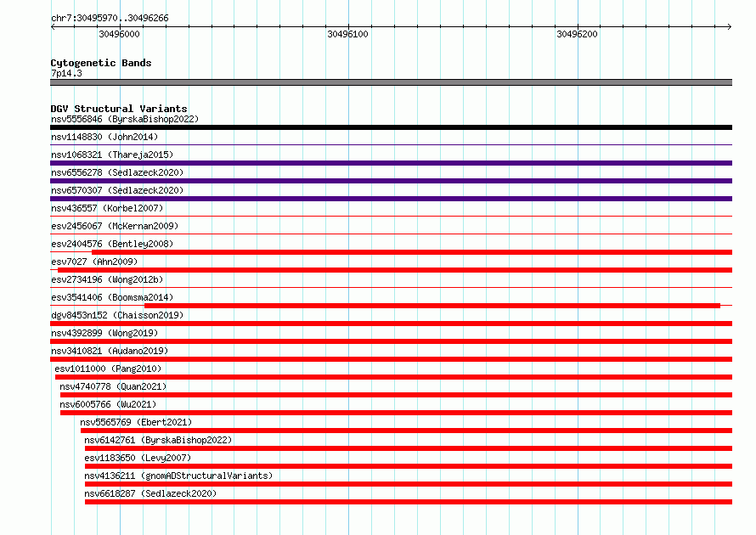The image size is (756, 535).
Task: Click the nsv6570307 (Sedlazeck2020) label
Action: (117, 190)
